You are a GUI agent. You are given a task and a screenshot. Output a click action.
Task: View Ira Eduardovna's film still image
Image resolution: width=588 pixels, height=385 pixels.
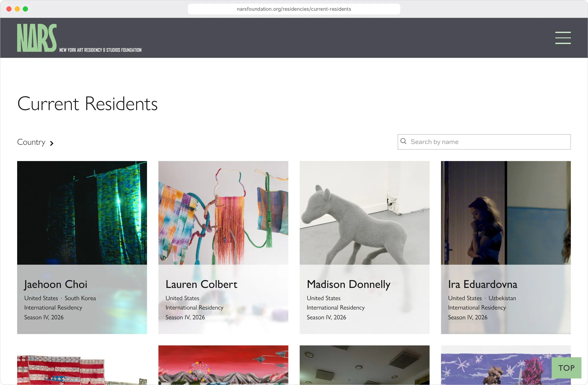point(506,213)
